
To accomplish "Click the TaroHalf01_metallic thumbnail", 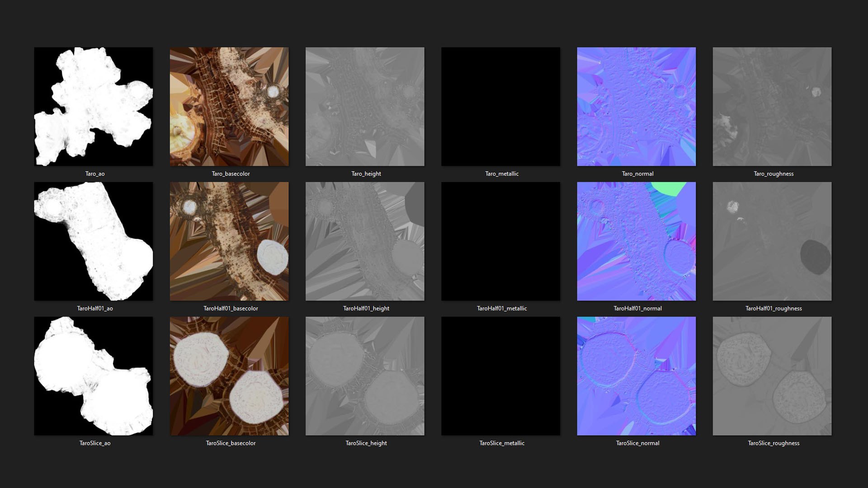I will [500, 241].
